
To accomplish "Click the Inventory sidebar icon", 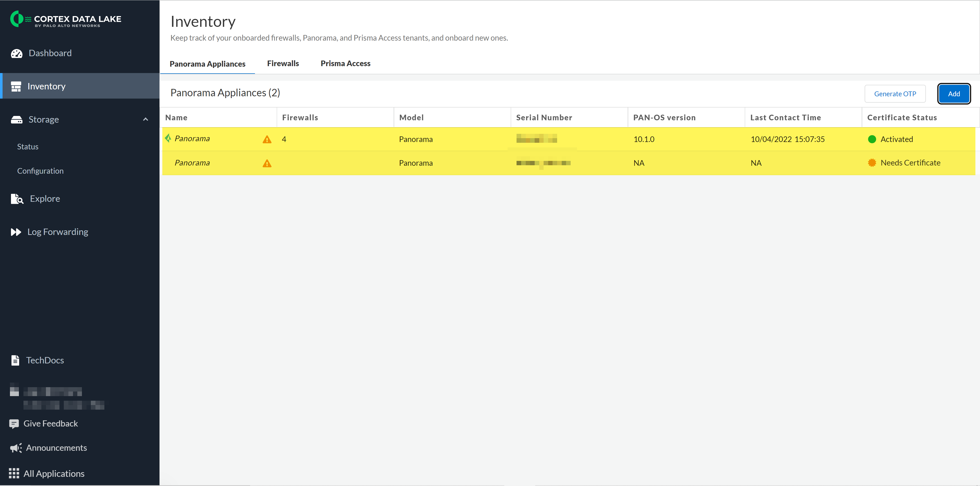I will tap(16, 86).
